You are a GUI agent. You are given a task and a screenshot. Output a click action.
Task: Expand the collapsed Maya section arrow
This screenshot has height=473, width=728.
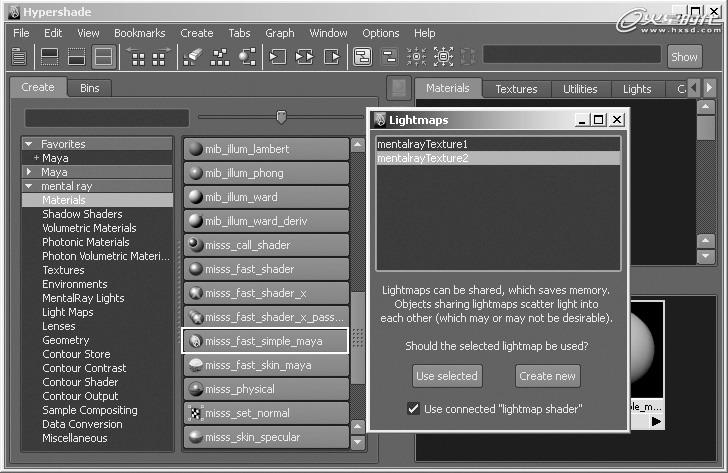pyautogui.click(x=29, y=172)
